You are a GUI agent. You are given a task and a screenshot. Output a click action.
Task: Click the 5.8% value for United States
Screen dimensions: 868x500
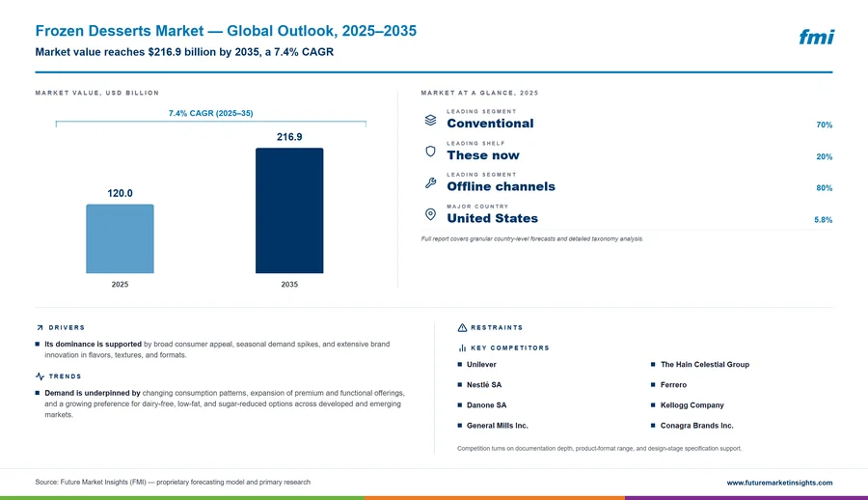(x=824, y=220)
